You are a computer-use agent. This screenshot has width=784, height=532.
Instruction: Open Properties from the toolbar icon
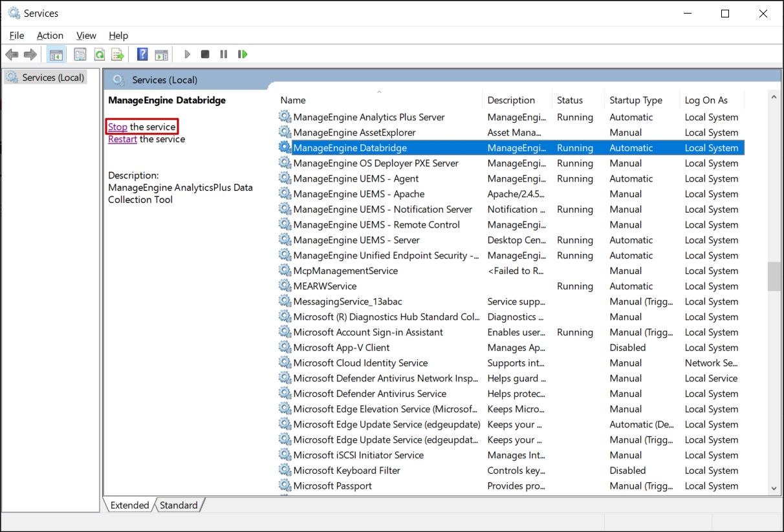point(80,54)
